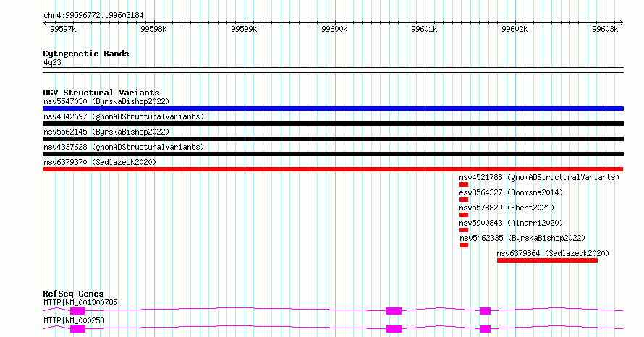The height and width of the screenshot is (337, 644).
Task: Click the middle exon of MTTP|NM_001300785
Action: tap(394, 311)
